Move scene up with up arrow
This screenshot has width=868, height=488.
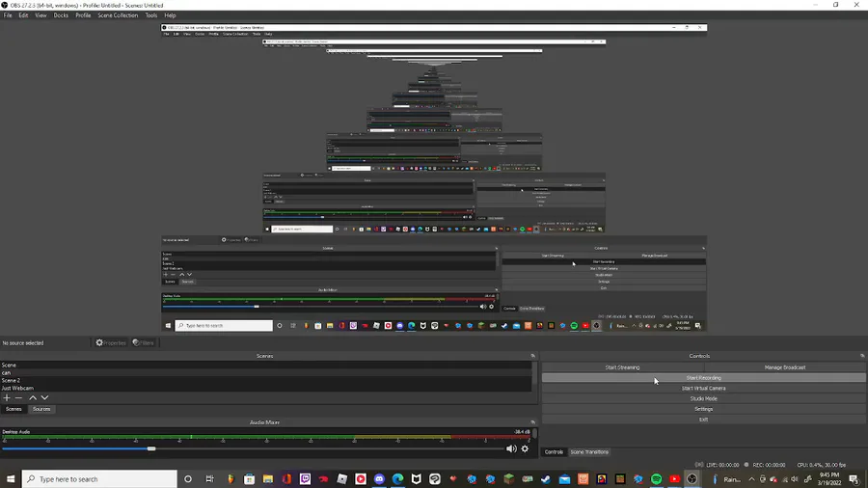(33, 397)
